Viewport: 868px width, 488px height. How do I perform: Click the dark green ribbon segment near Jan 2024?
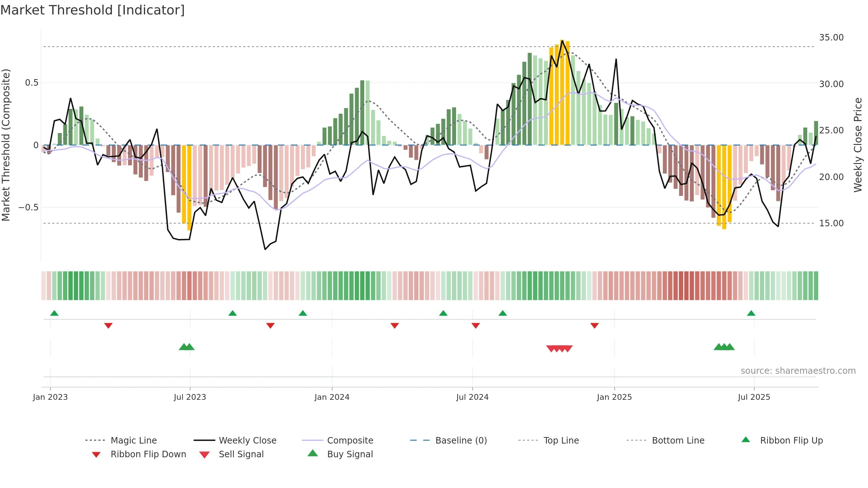(362, 286)
